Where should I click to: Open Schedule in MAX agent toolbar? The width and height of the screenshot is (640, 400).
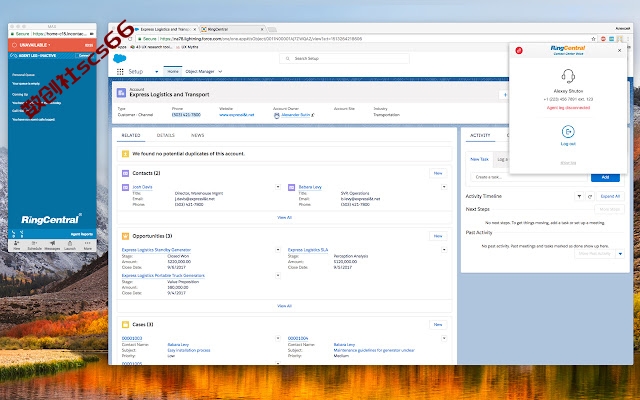click(x=34, y=245)
